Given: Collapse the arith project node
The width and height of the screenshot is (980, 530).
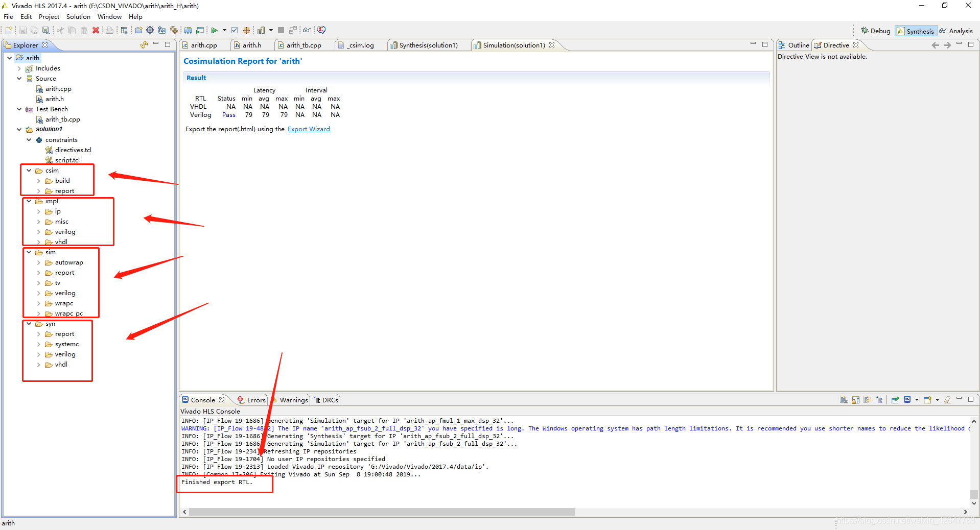Looking at the screenshot, I should [9, 58].
